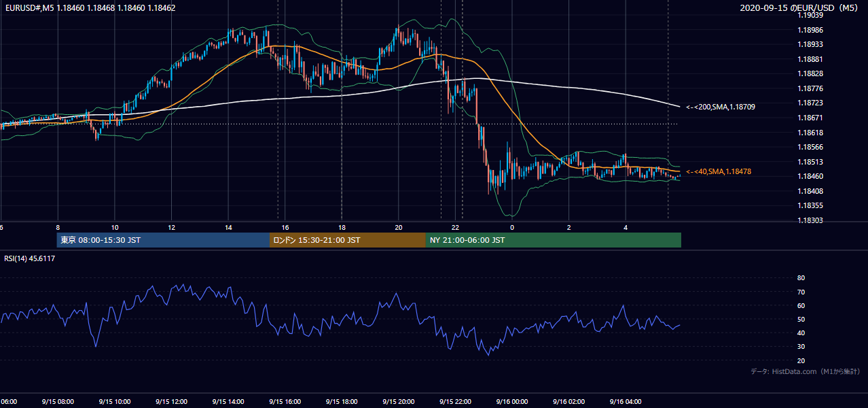Image resolution: width=868 pixels, height=408 pixels.
Task: Click price axis value 1.18513
Action: tap(810, 162)
